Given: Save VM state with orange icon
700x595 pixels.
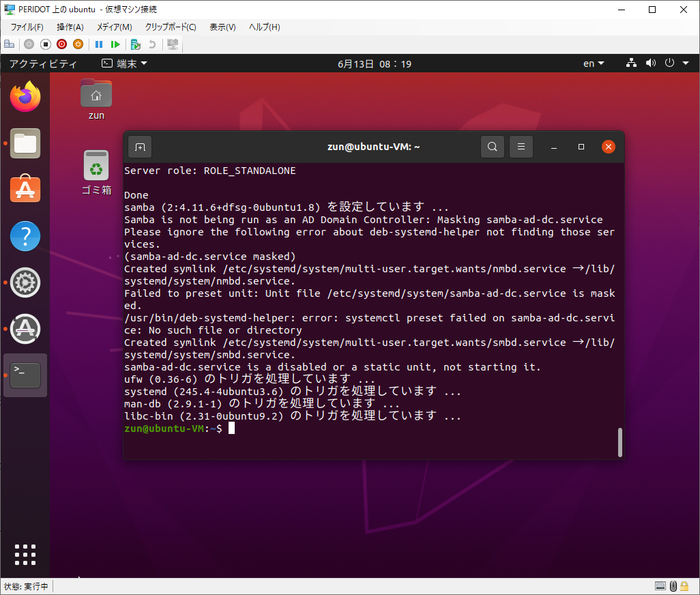Looking at the screenshot, I should point(78,44).
